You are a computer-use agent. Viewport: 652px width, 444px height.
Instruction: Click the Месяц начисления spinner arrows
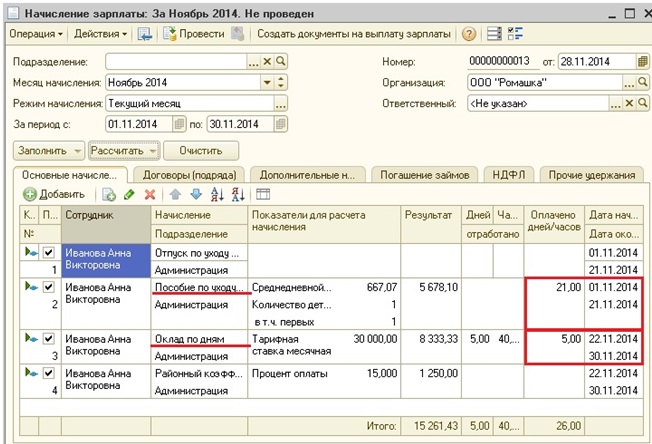[x=281, y=82]
